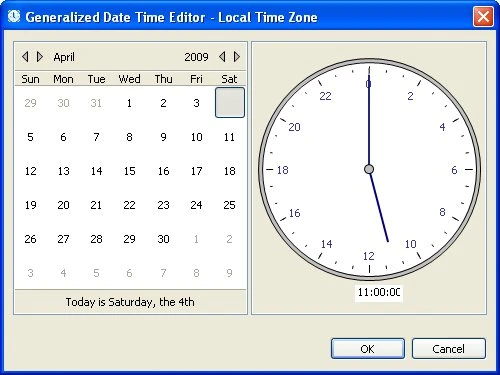Click the OK button
The image size is (500, 375).
click(368, 349)
